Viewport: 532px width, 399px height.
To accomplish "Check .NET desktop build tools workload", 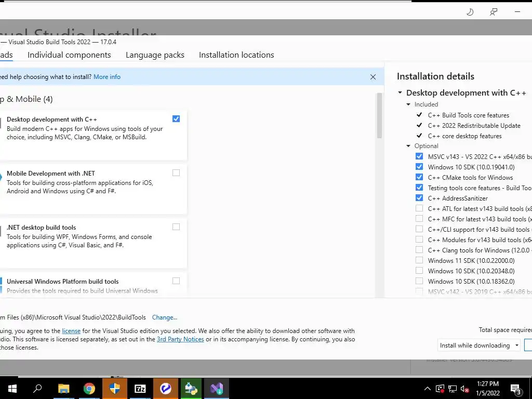I will tap(176, 227).
